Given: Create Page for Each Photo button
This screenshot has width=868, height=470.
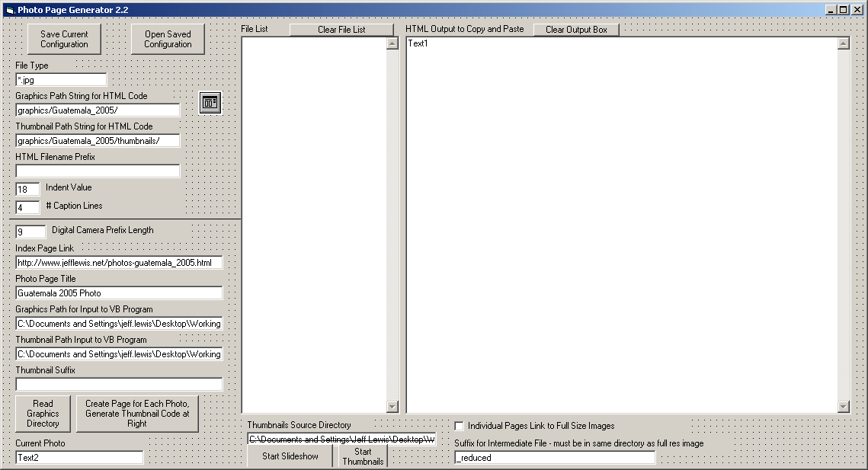Looking at the screenshot, I should tap(137, 414).
